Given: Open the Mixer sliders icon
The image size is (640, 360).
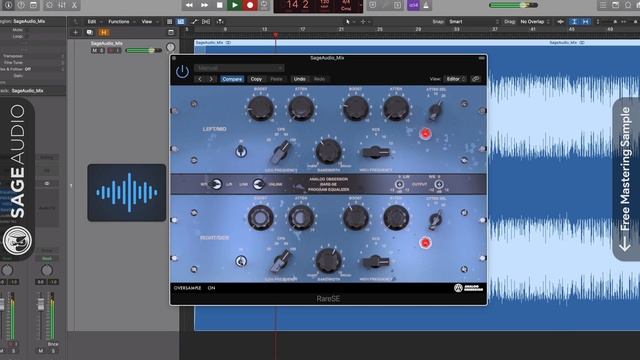Looking at the screenshot, I should click(x=62, y=5).
